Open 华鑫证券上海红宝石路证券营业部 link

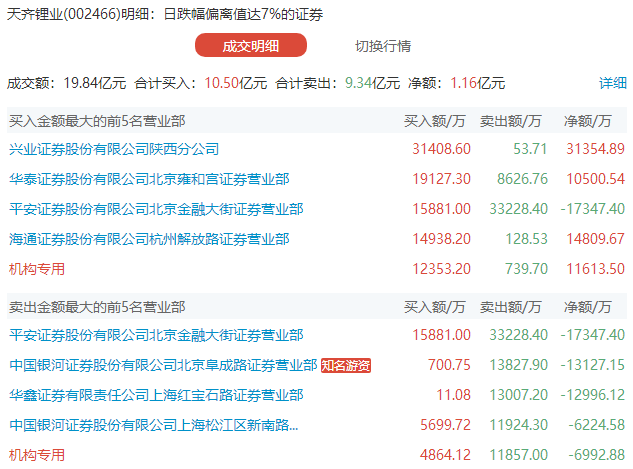click(156, 395)
